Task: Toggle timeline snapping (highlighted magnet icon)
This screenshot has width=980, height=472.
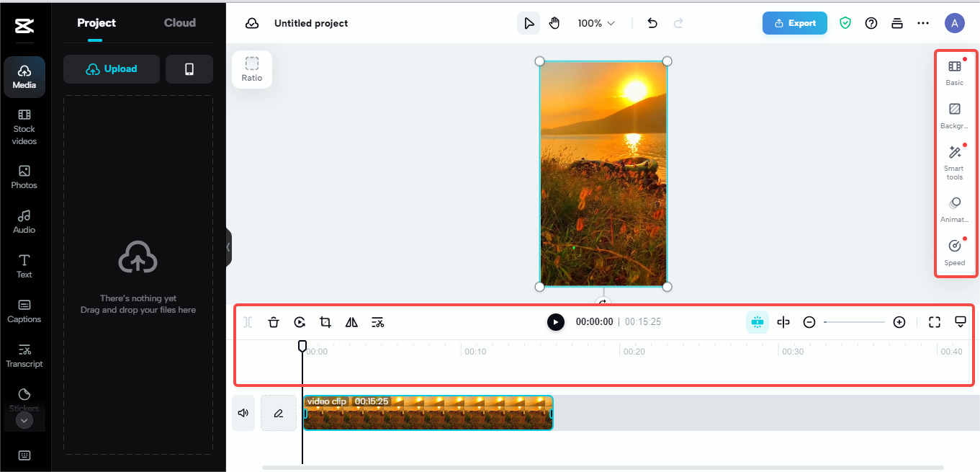Action: [758, 322]
